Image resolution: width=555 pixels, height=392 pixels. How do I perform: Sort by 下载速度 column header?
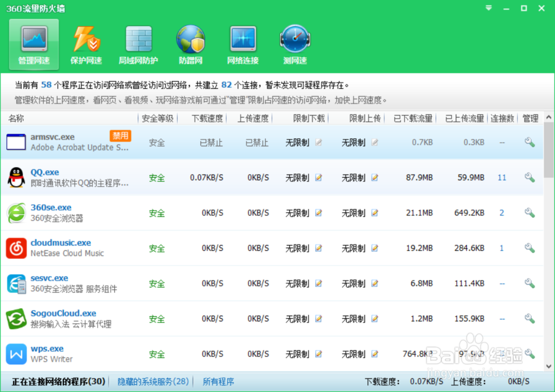pos(207,118)
